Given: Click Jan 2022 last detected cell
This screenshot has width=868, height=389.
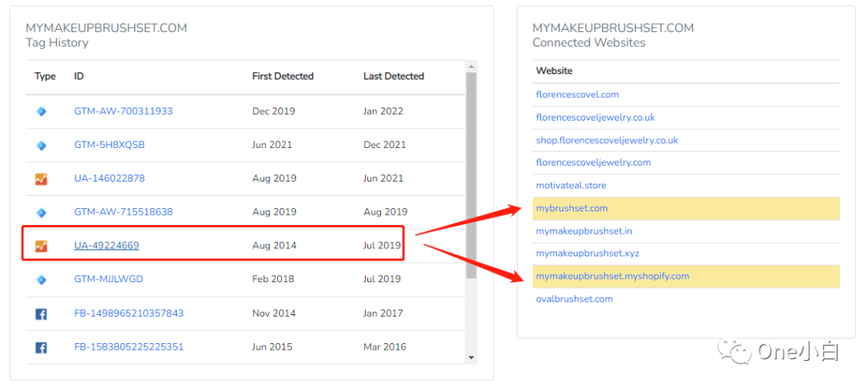Looking at the screenshot, I should coord(383,111).
